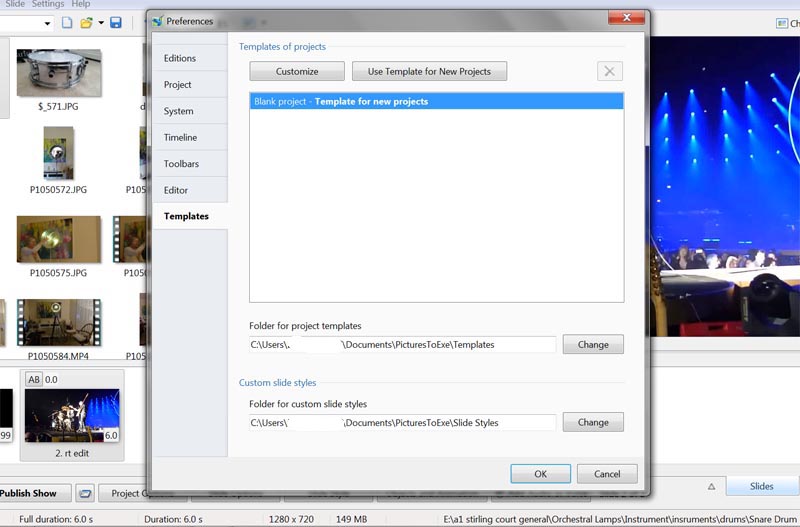
Task: Click the Open project folder icon
Action: (x=86, y=23)
